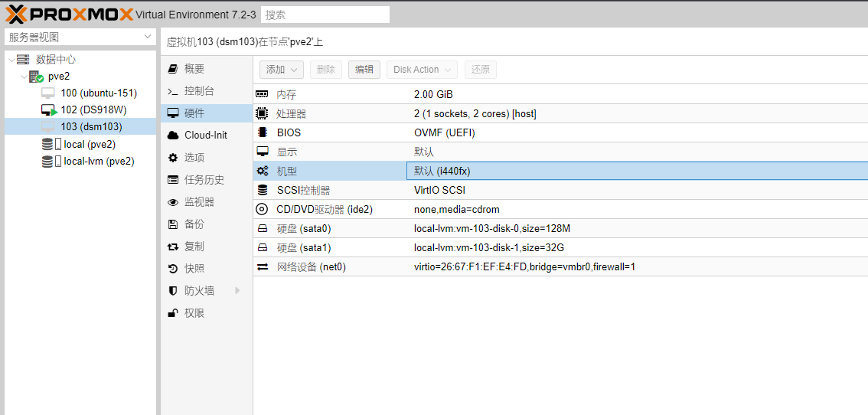This screenshot has width=868, height=415.
Task: Click the 备份 floppy disk icon
Action: point(173,224)
